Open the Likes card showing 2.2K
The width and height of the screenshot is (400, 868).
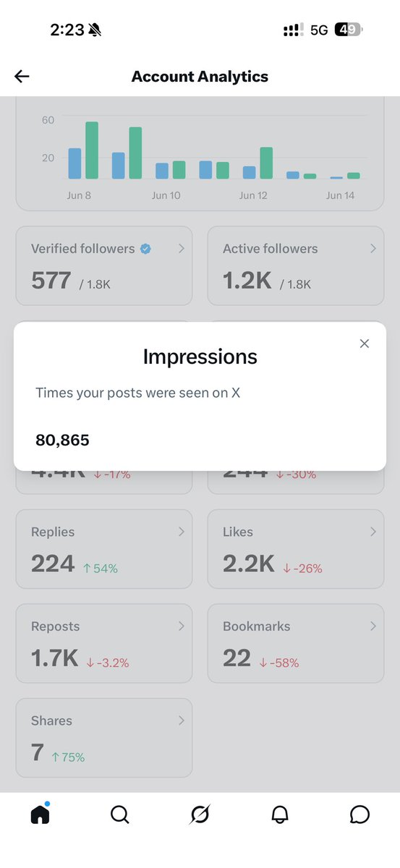coord(296,549)
